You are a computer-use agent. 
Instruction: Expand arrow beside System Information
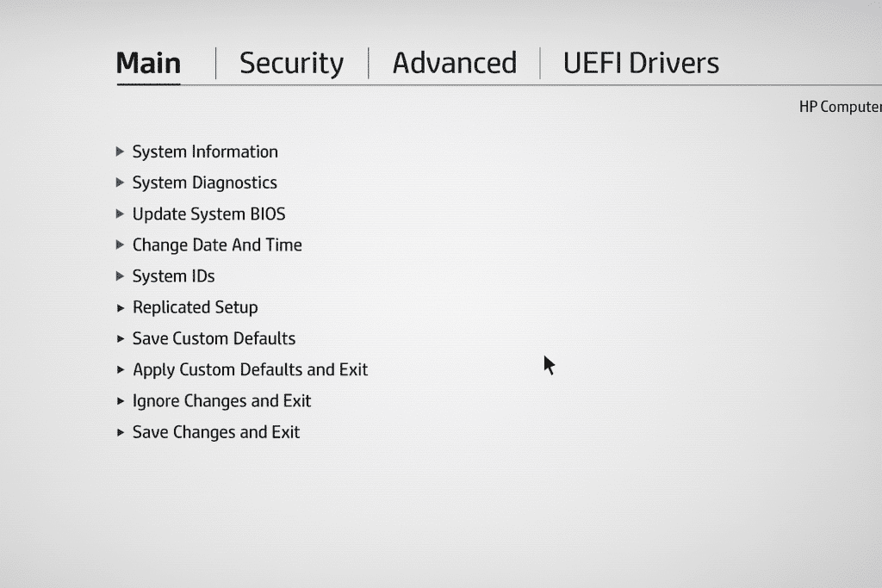click(121, 152)
